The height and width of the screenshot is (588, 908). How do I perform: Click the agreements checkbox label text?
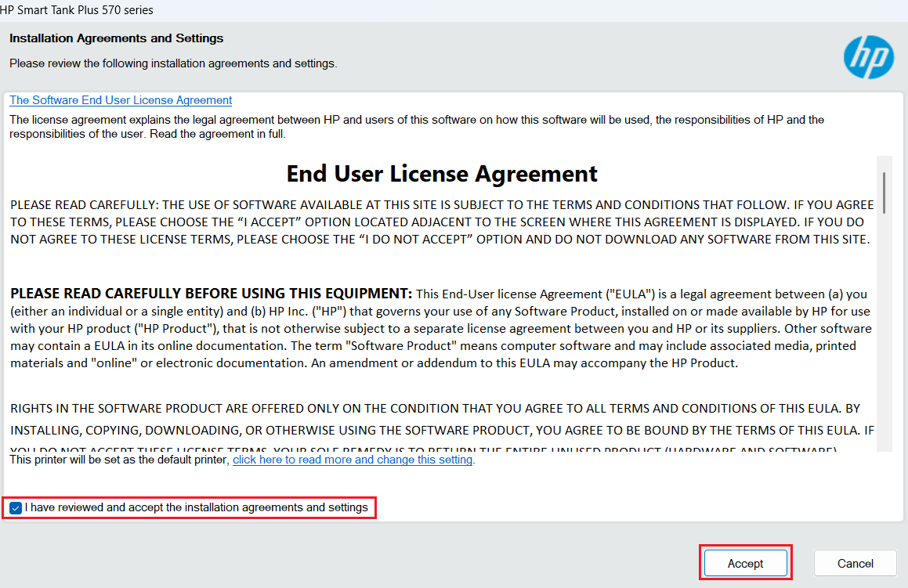coord(196,507)
